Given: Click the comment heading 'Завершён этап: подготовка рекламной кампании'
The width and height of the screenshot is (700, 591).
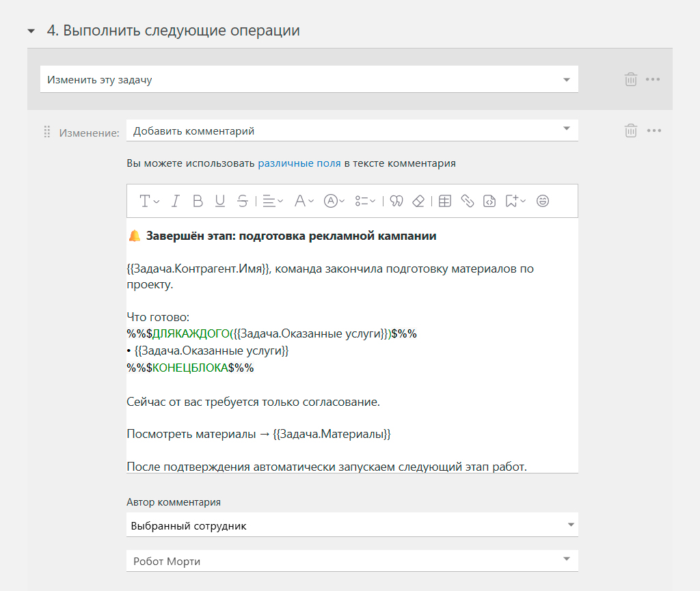Looking at the screenshot, I should [x=291, y=236].
